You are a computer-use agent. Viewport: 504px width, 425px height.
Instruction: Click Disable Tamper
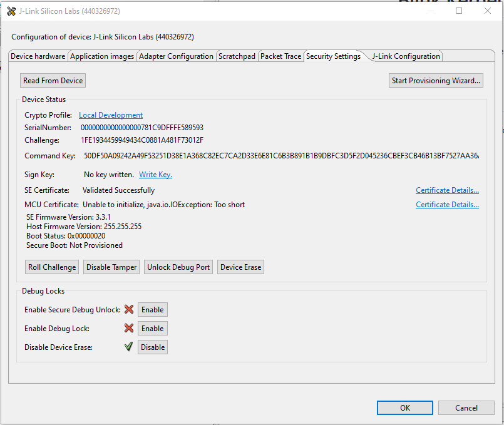111,267
